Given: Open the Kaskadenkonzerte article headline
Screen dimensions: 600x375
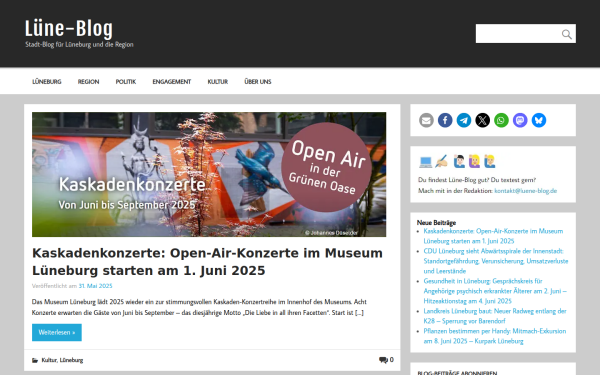Looking at the screenshot, I should point(207,262).
